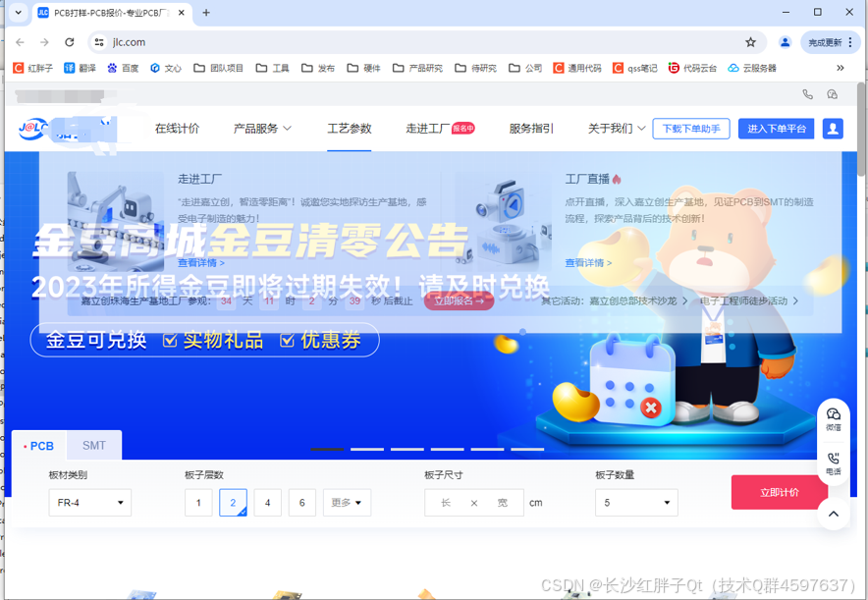This screenshot has height=600, width=868.
Task: Open a new browser tab
Action: click(x=206, y=12)
